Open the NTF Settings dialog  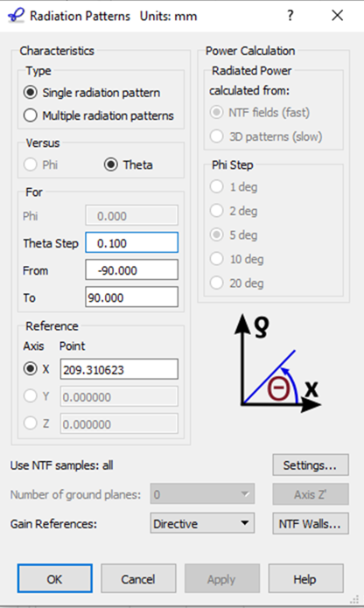coord(311,465)
